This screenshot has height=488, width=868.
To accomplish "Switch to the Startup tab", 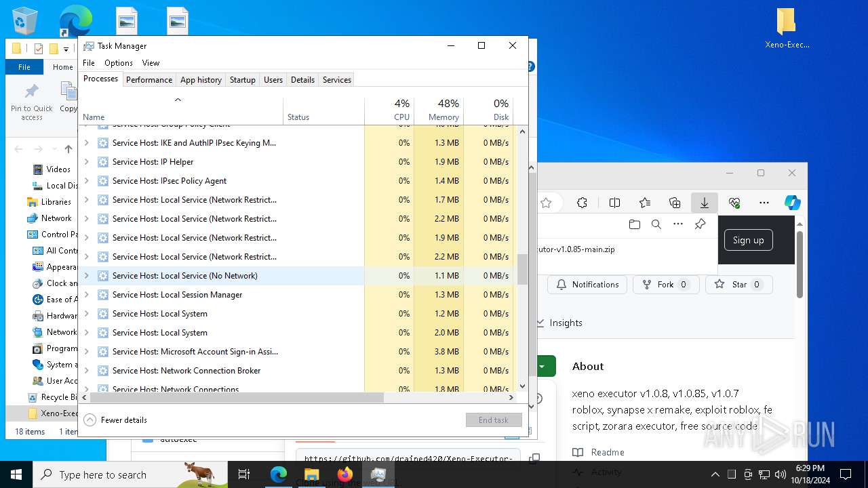I will tap(242, 79).
